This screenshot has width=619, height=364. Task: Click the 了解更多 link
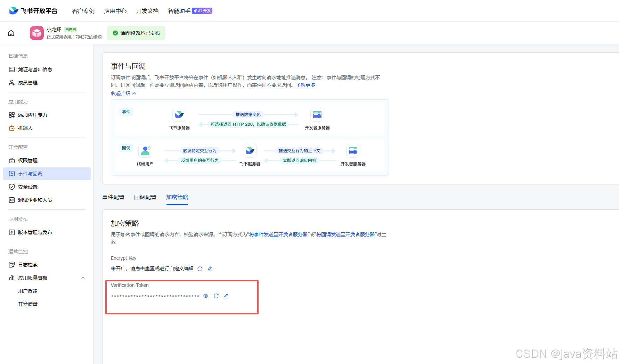[305, 85]
